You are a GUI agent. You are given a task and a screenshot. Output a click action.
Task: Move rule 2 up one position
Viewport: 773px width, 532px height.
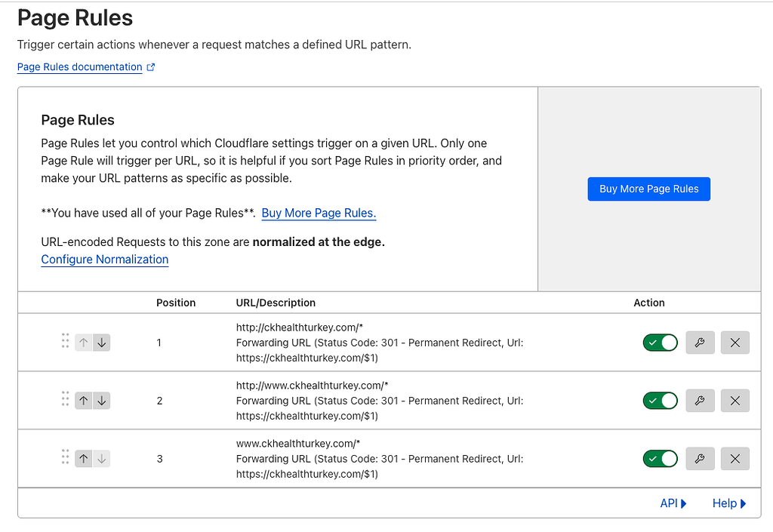pyautogui.click(x=84, y=401)
